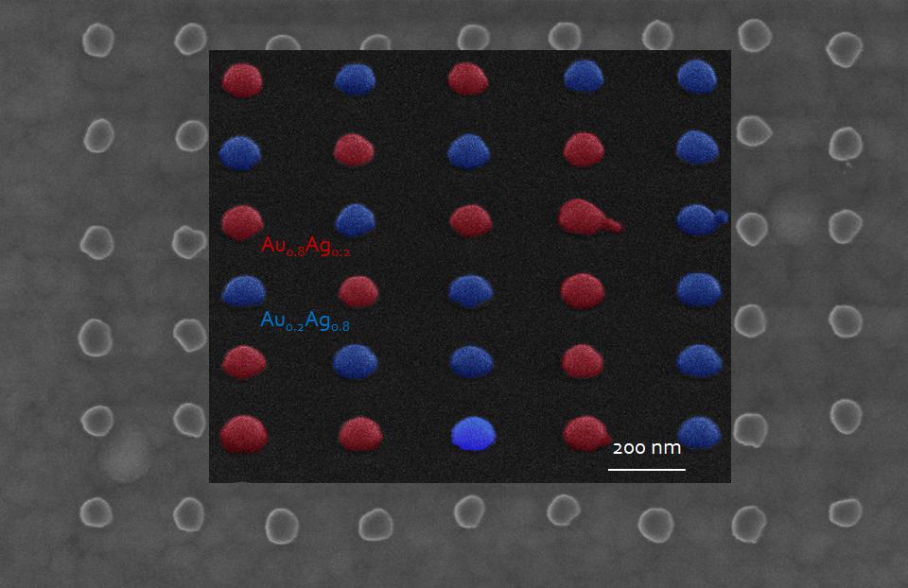Screen dimensions: 908x588
Task: Click the white scale bar line
Action: pyautogui.click(x=647, y=469)
